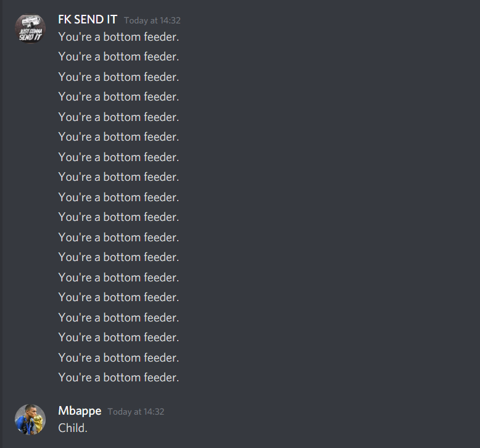The image size is (480, 448).
Task: Select the second "You're a bottom feeder." line
Action: [119, 57]
